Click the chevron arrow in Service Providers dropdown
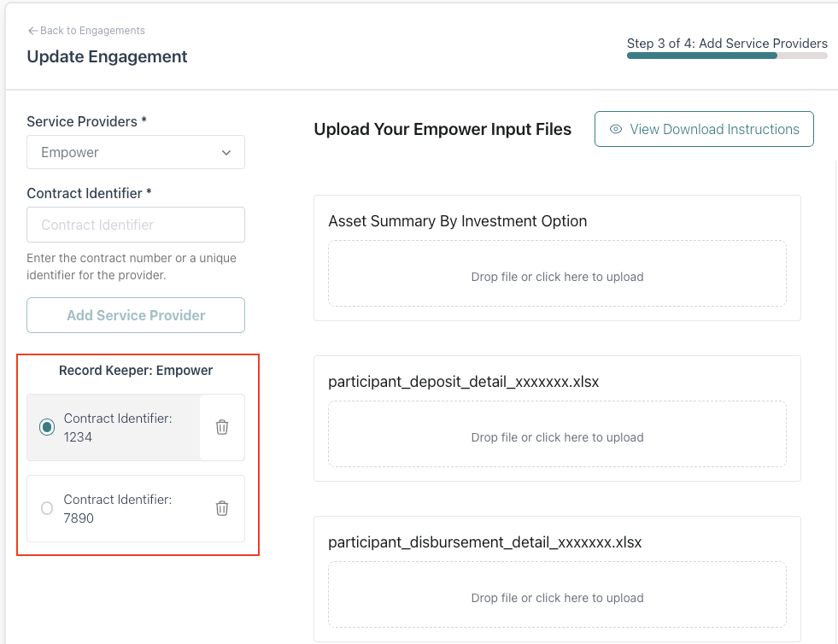This screenshot has height=644, width=838. click(226, 153)
